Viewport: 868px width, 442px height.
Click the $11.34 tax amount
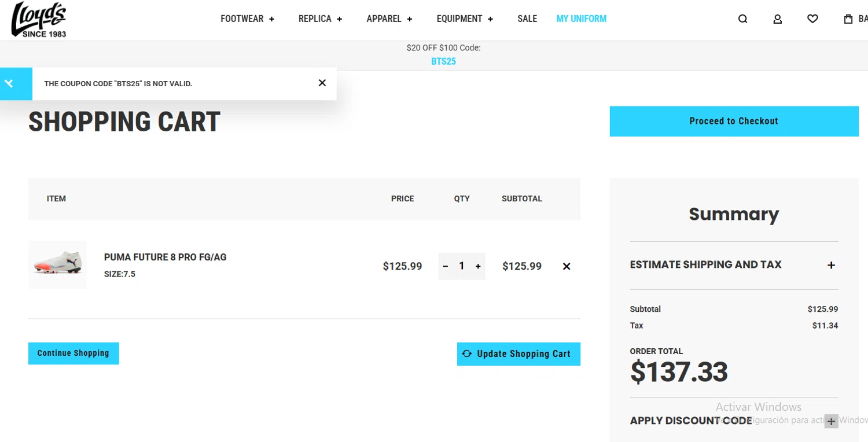point(825,326)
